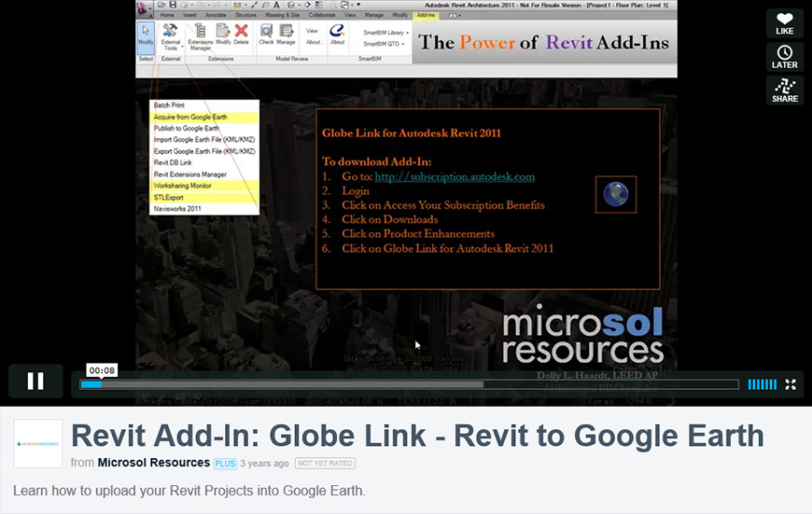Select STLExport entry
Image resolution: width=812 pixels, height=514 pixels.
point(204,197)
